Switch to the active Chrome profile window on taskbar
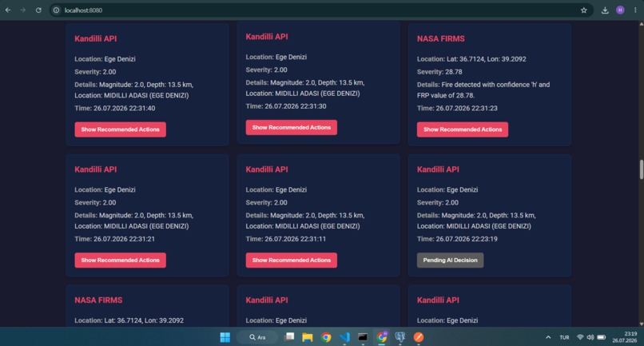This screenshot has height=346, width=644. (382, 337)
